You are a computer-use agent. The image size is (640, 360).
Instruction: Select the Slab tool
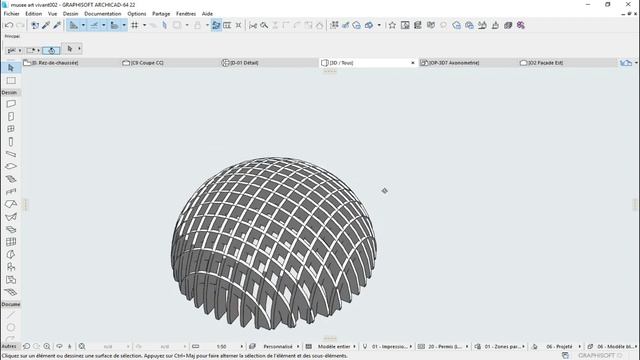pyautogui.click(x=11, y=167)
